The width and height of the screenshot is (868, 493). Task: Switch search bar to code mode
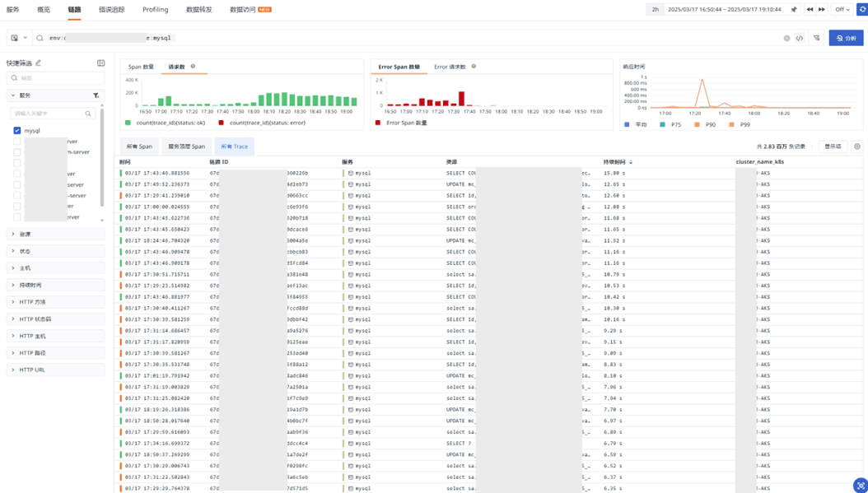coord(800,38)
